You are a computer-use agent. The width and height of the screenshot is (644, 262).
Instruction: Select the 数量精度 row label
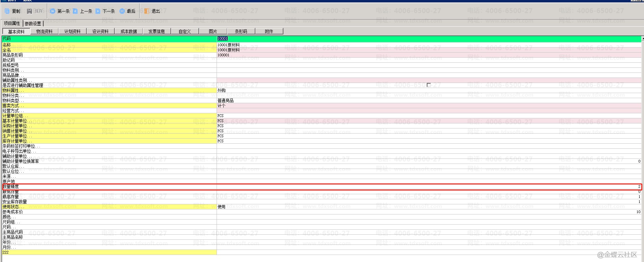[x=11, y=186]
